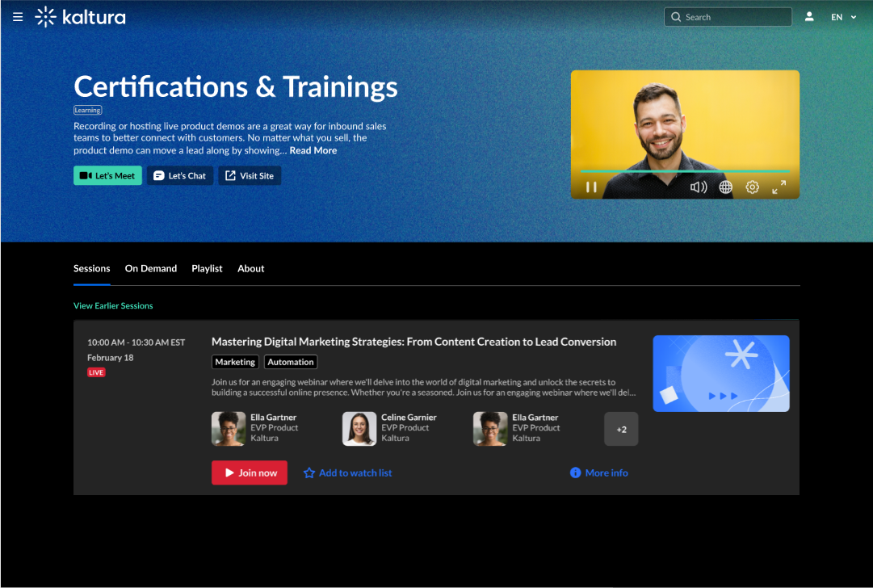The image size is (873, 588).
Task: Expand the EN language dropdown
Action: pos(843,17)
